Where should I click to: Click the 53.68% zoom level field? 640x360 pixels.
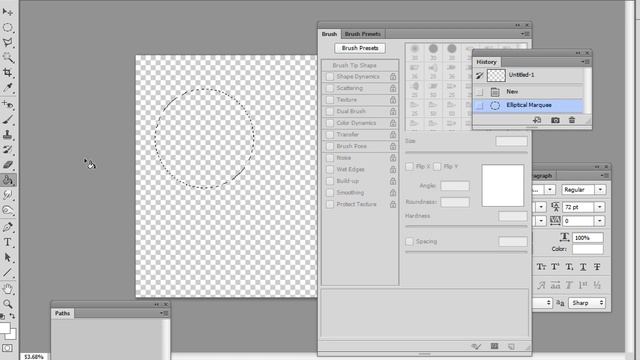coord(33,357)
